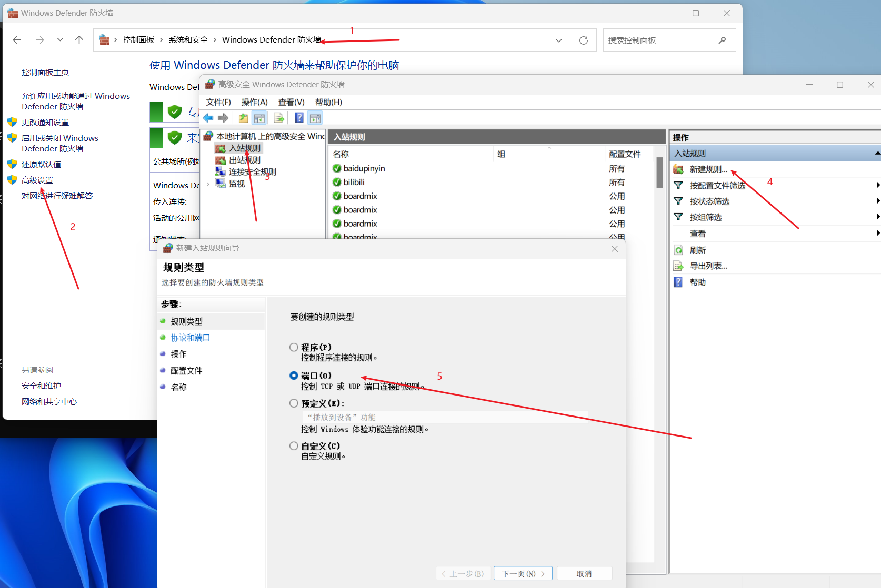The height and width of the screenshot is (588, 881).
Task: Expand the 按配置文件筛选 submenu arrow
Action: coord(877,185)
